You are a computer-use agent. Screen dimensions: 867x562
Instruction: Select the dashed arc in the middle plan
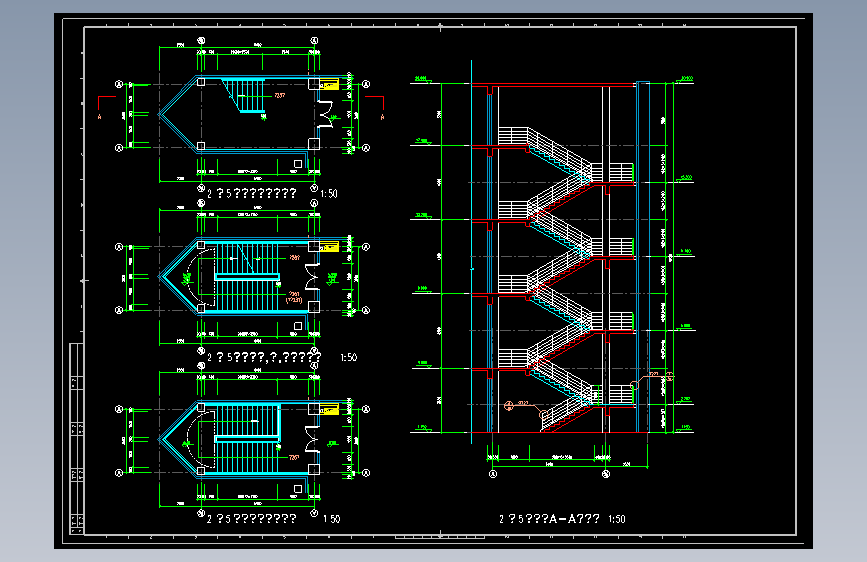[199, 277]
